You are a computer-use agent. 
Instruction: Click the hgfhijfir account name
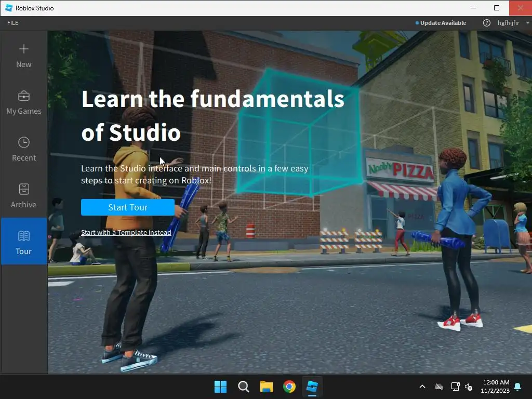(x=508, y=23)
